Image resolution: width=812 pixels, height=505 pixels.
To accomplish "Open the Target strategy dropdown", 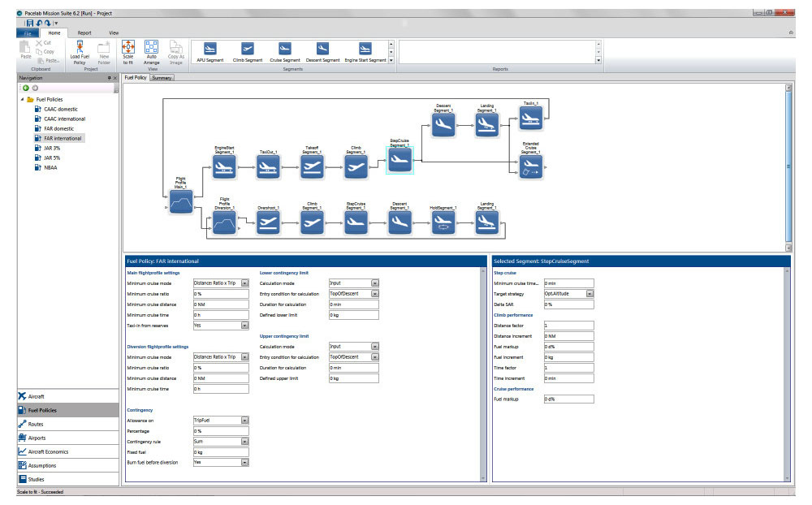I will [590, 294].
